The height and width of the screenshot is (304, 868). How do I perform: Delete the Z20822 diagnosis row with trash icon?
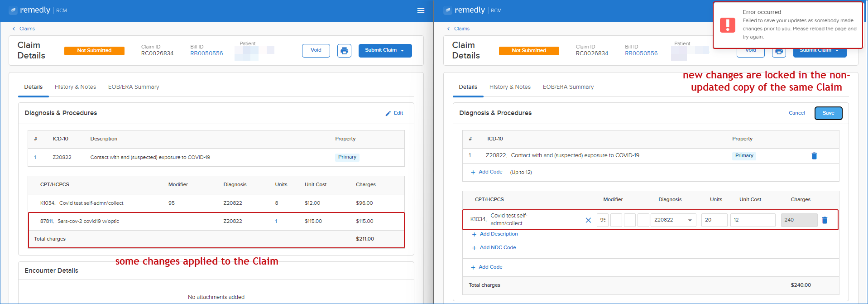pyautogui.click(x=814, y=156)
